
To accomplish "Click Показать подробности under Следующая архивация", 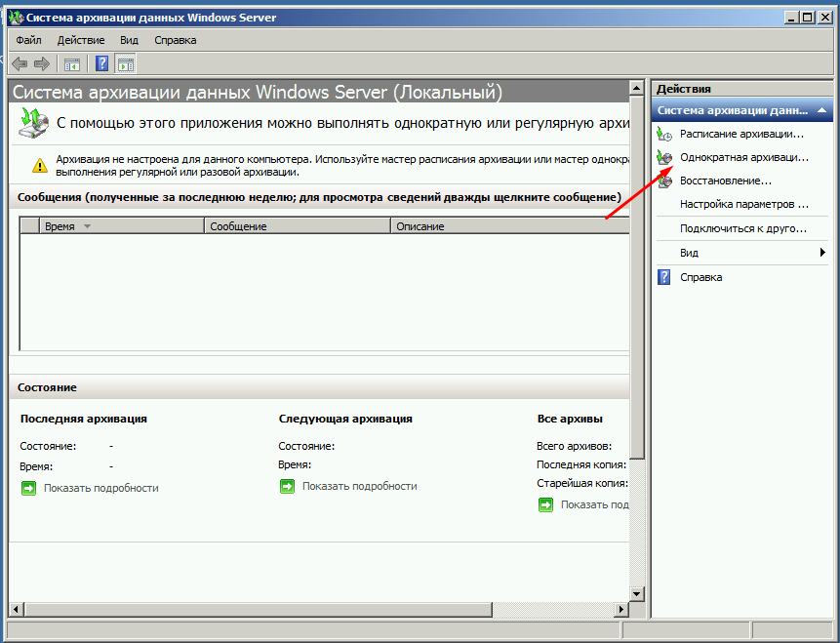I will point(359,486).
